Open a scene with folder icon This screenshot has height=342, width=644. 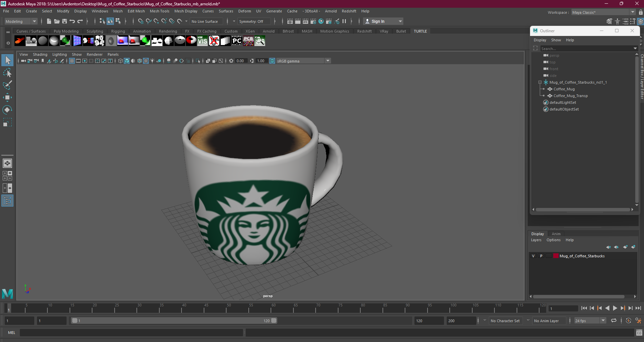[x=57, y=21]
